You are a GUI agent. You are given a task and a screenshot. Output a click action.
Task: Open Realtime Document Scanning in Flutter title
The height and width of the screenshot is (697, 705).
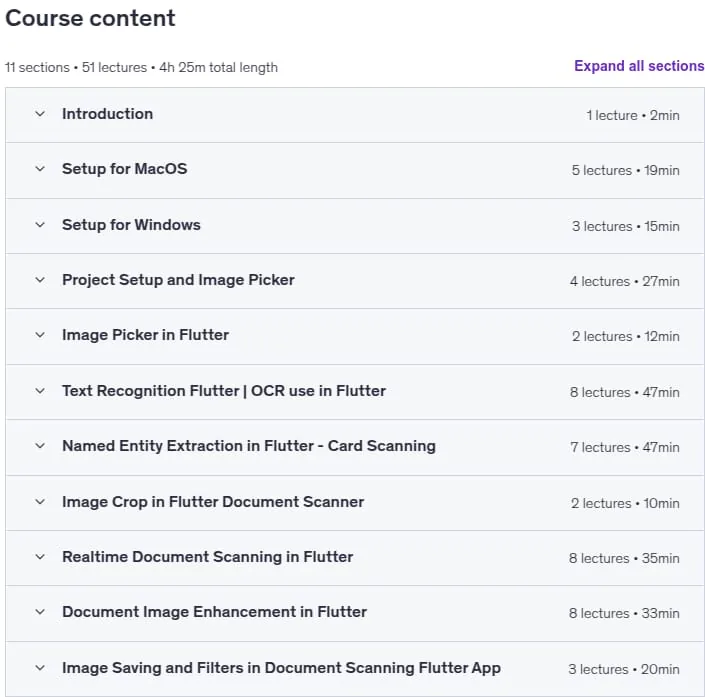pos(208,557)
